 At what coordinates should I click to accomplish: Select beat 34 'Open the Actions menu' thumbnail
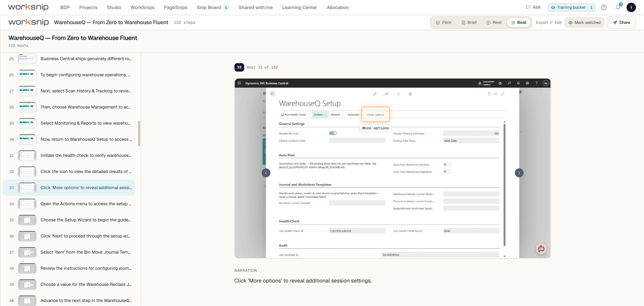[x=27, y=204]
